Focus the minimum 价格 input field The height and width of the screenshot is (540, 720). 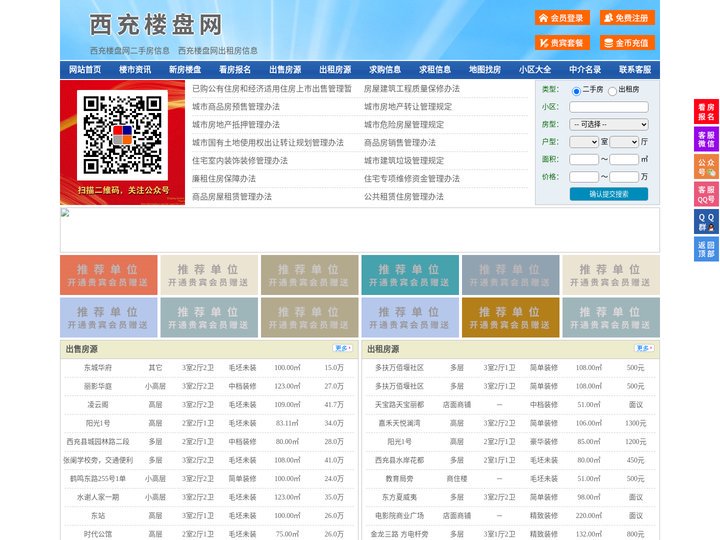[584, 177]
